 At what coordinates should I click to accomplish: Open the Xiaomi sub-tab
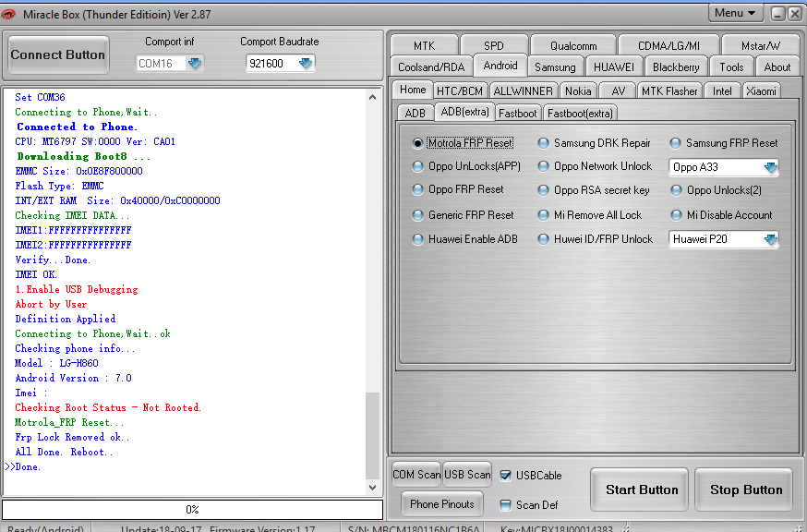(761, 91)
